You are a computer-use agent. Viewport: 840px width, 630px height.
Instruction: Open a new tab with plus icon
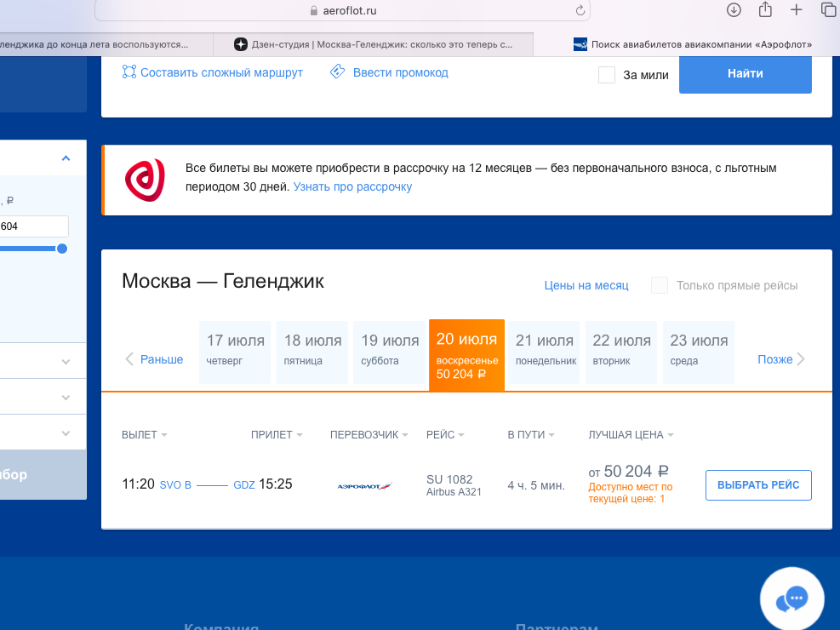(x=796, y=9)
